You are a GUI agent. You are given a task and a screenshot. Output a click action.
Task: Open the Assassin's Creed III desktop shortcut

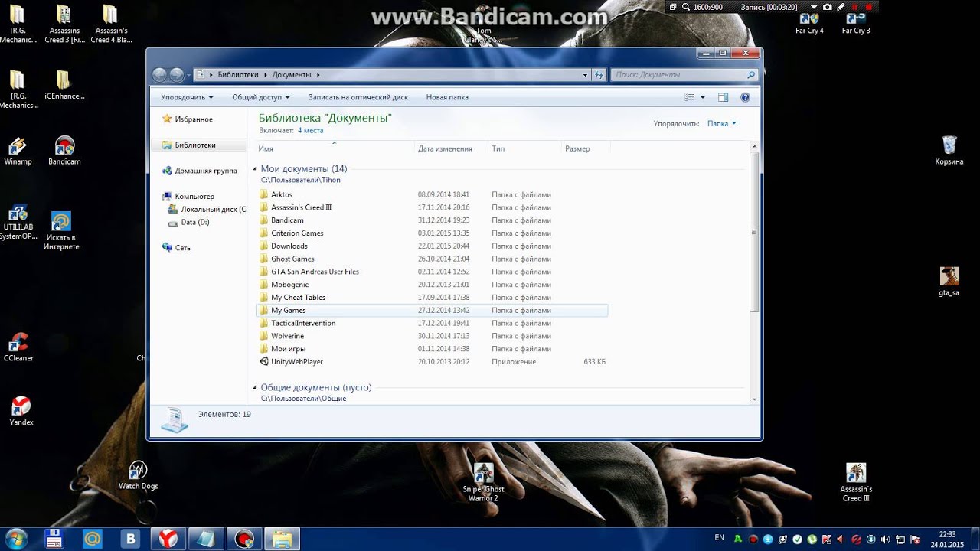[x=856, y=482]
